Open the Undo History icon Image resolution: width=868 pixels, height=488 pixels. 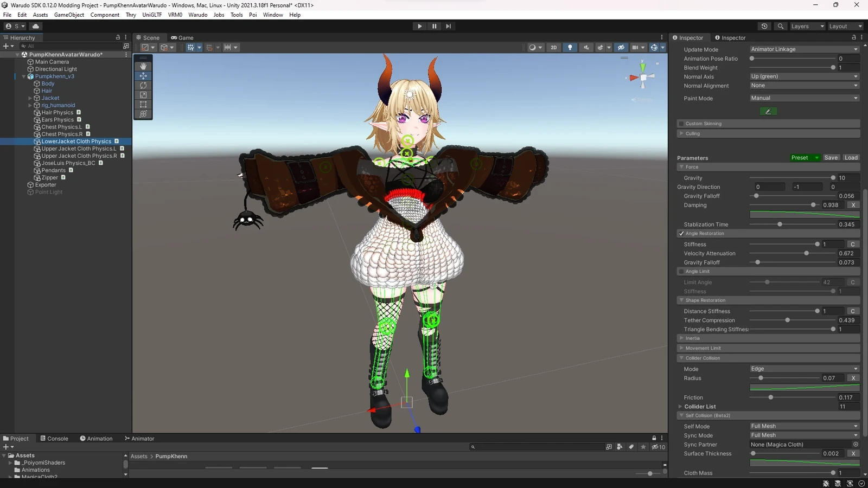[764, 26]
